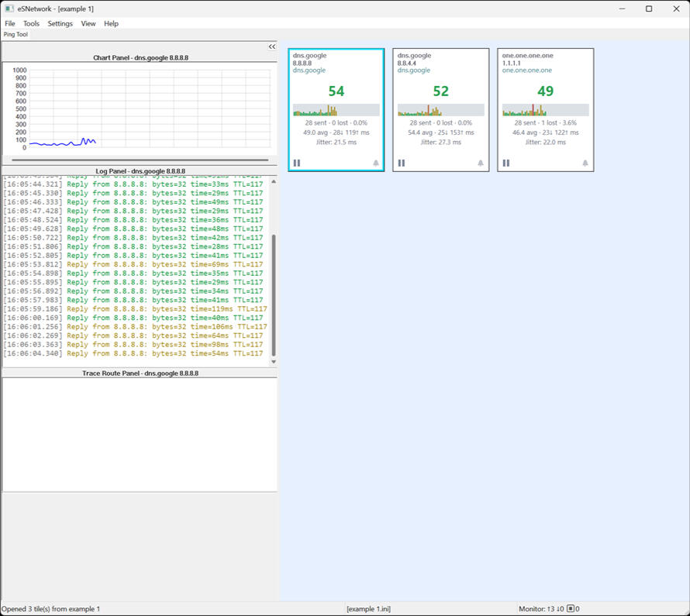Open the Tools menu
Image resolution: width=690 pixels, height=616 pixels.
pyautogui.click(x=31, y=24)
